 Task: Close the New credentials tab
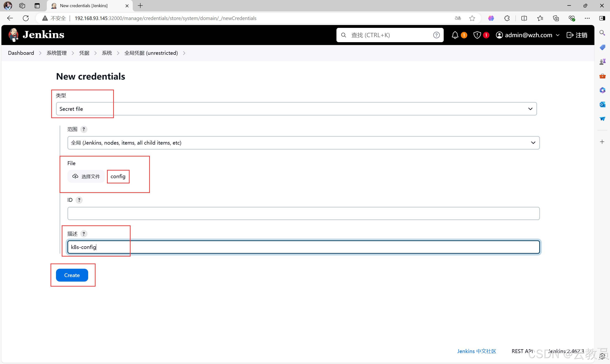pos(127,6)
